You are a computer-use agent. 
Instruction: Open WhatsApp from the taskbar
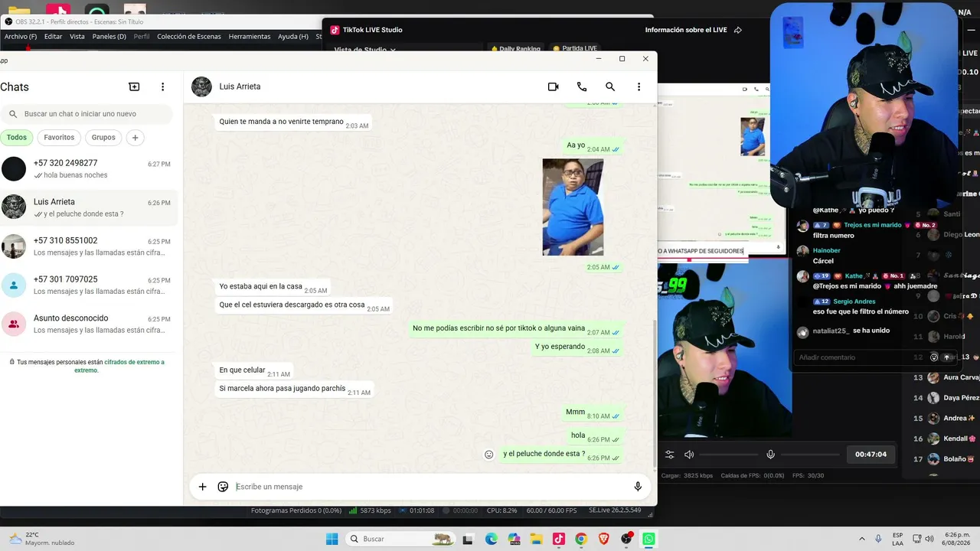[x=649, y=539]
